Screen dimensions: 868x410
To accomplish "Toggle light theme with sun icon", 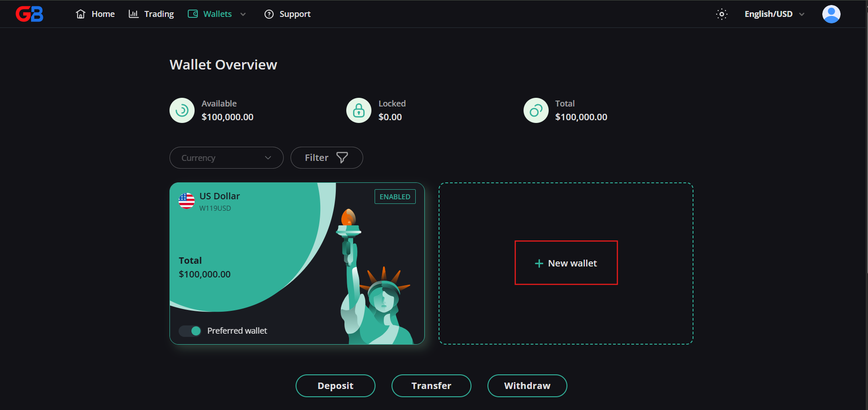I will [x=722, y=14].
